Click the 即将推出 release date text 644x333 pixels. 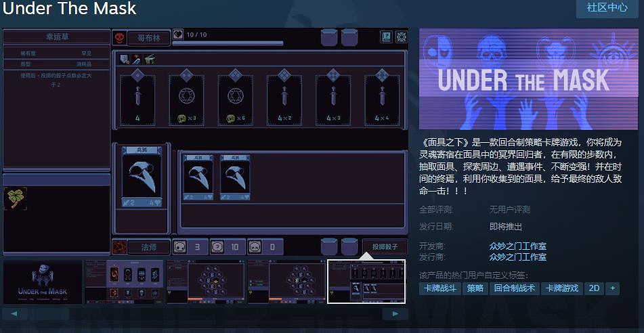[x=506, y=227]
